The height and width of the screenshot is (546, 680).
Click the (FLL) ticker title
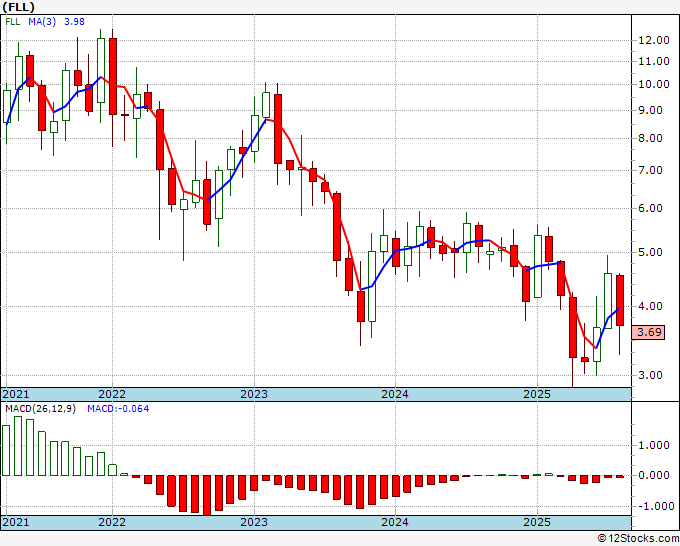point(18,7)
